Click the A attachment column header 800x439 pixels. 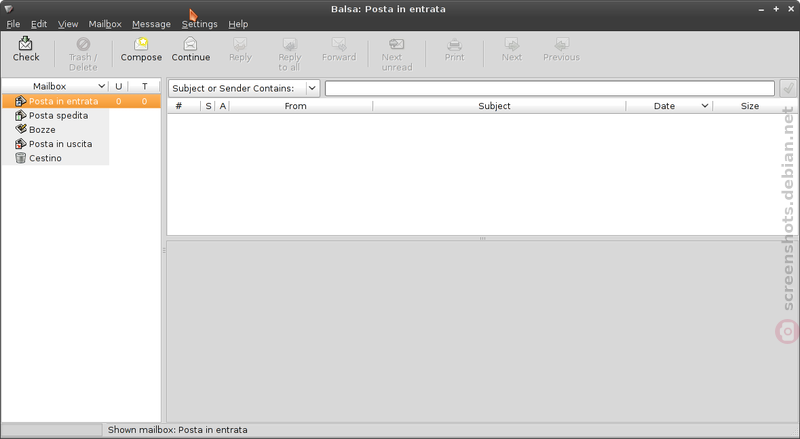click(x=222, y=106)
